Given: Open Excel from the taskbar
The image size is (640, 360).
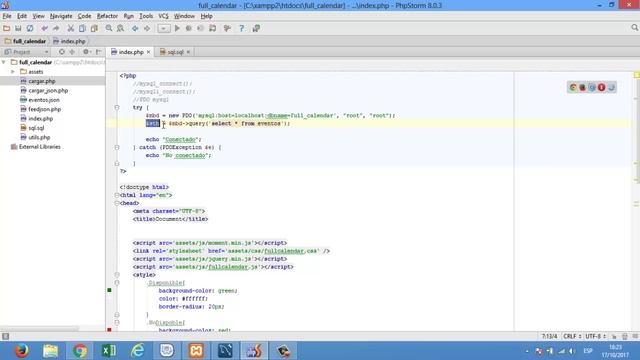Looking at the screenshot, I should pyautogui.click(x=109, y=351).
